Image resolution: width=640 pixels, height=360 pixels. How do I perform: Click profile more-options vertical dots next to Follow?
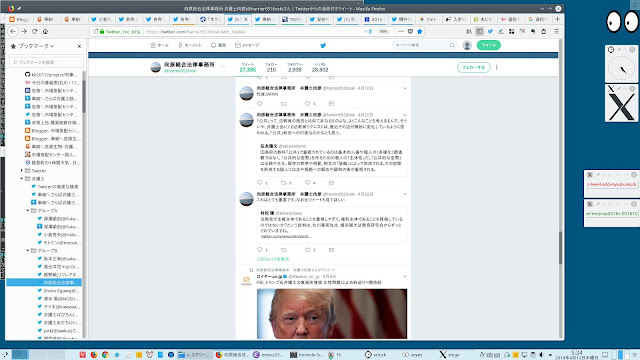[x=497, y=67]
